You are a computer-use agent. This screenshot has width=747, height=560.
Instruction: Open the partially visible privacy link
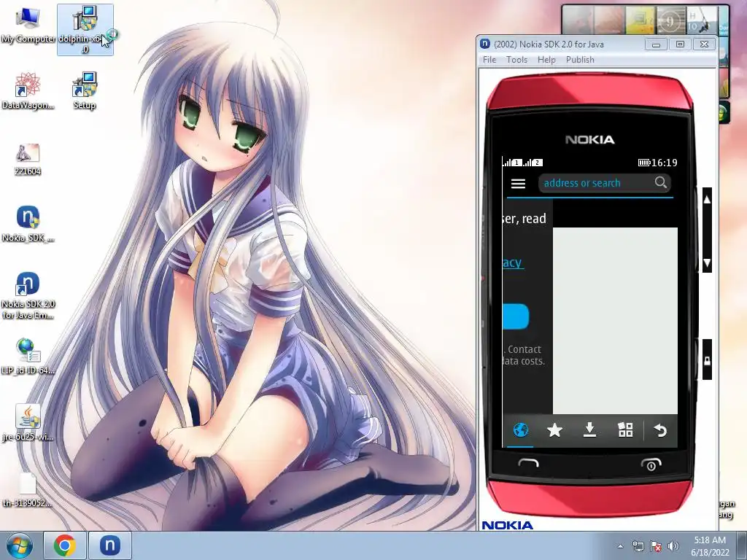point(513,262)
